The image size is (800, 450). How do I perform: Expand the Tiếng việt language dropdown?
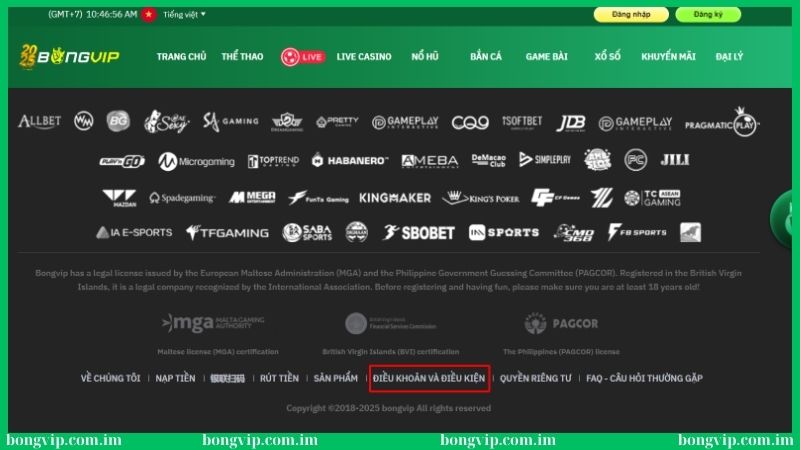coord(184,15)
